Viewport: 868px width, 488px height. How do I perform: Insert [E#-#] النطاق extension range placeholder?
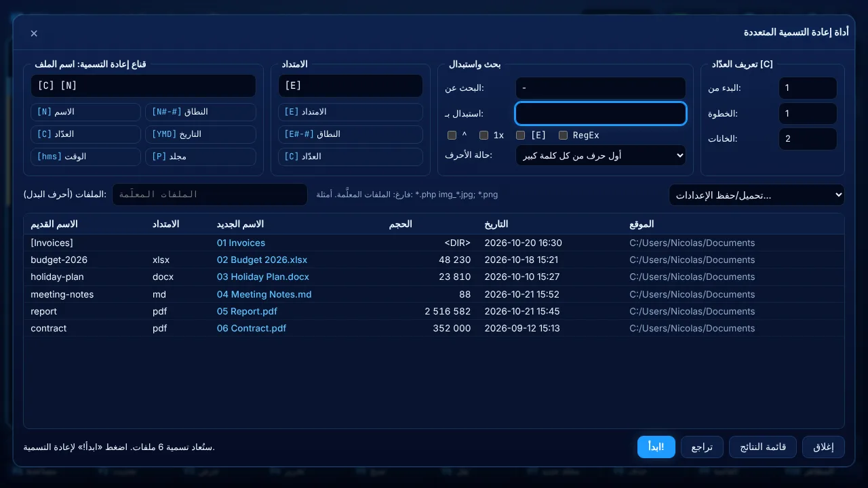(x=351, y=134)
